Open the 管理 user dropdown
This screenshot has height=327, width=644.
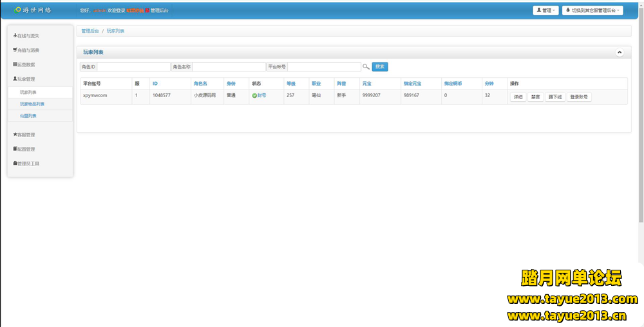tap(545, 10)
